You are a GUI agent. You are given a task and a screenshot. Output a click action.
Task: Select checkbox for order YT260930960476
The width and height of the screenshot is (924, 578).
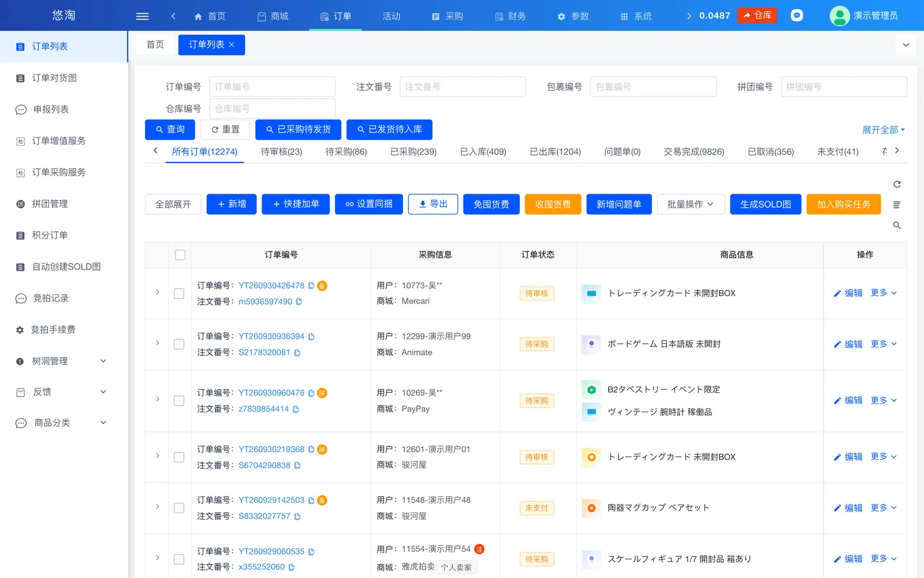point(179,401)
